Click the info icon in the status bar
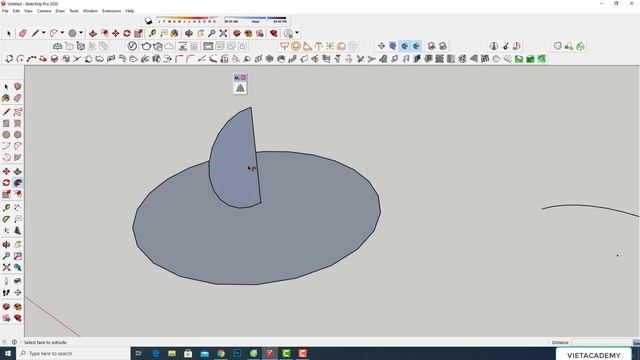This screenshot has width=640, height=360. [14, 342]
